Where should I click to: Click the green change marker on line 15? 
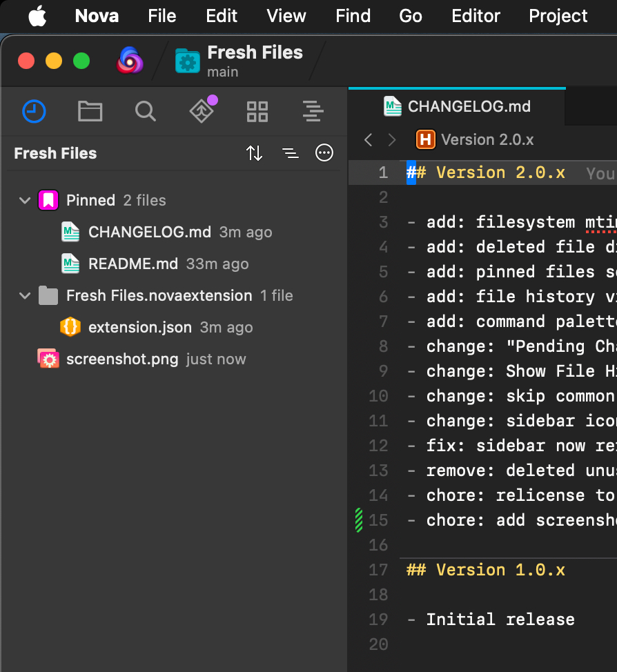tap(358, 520)
